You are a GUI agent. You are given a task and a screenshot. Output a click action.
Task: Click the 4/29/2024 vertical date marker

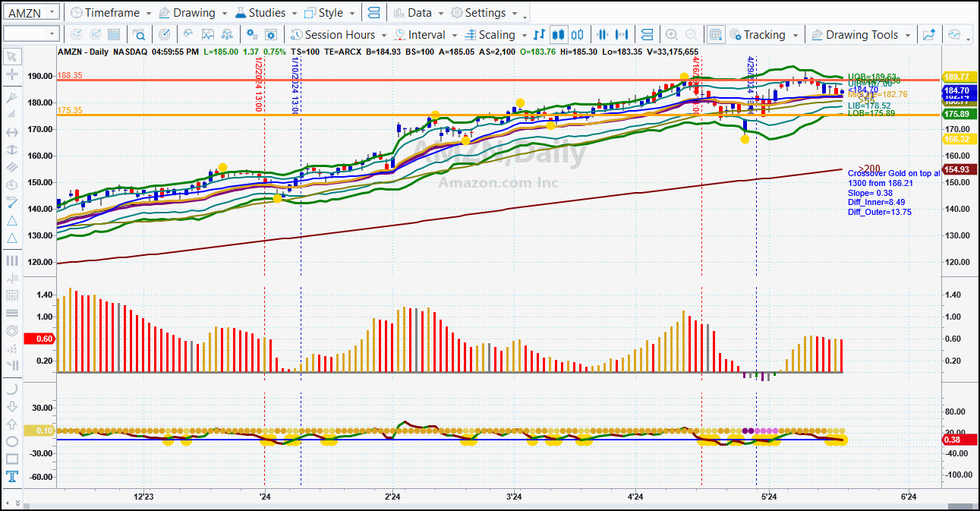(751, 84)
